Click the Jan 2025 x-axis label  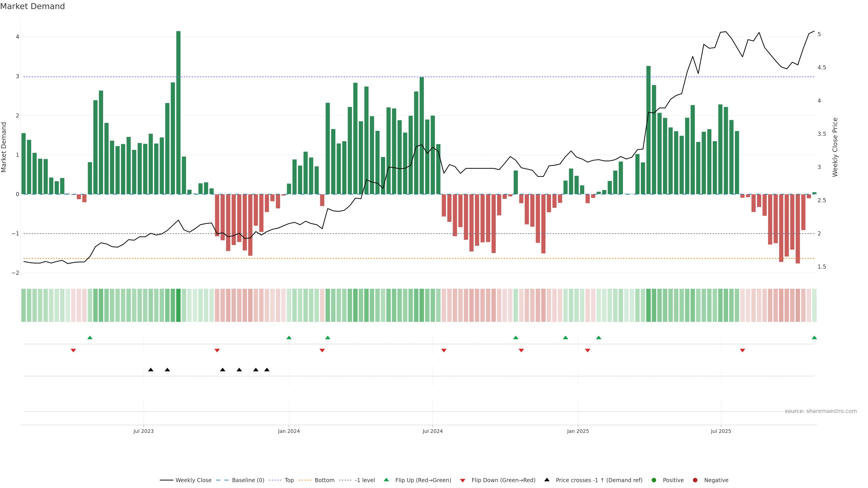(578, 431)
